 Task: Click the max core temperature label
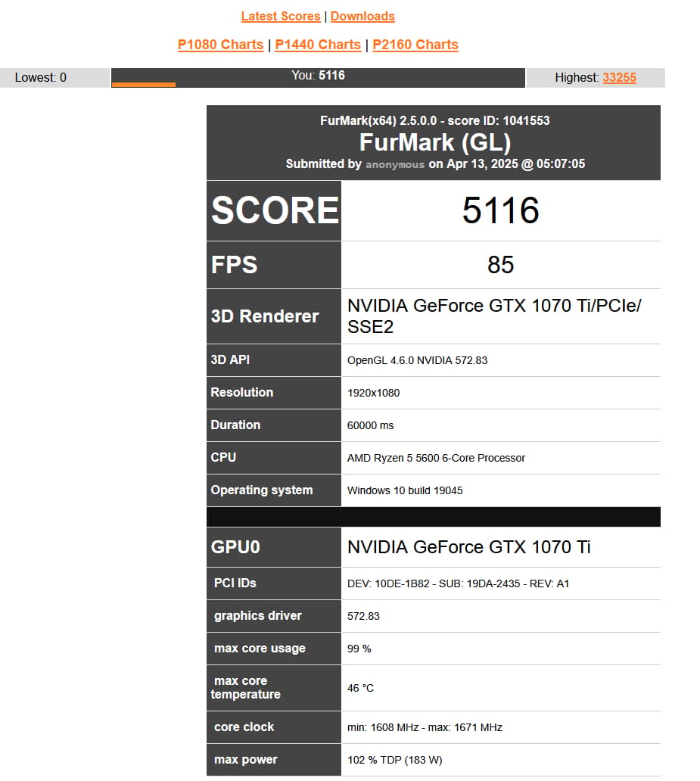click(x=246, y=687)
